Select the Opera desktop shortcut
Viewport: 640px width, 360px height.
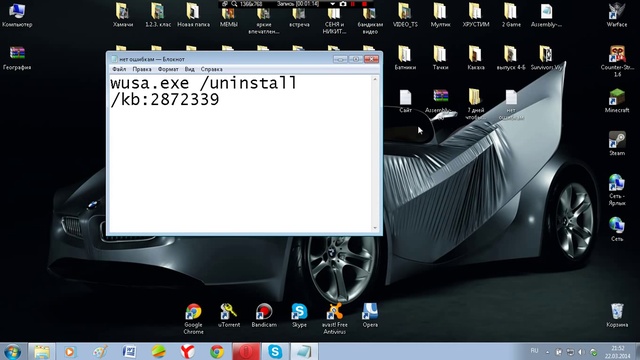pyautogui.click(x=370, y=315)
